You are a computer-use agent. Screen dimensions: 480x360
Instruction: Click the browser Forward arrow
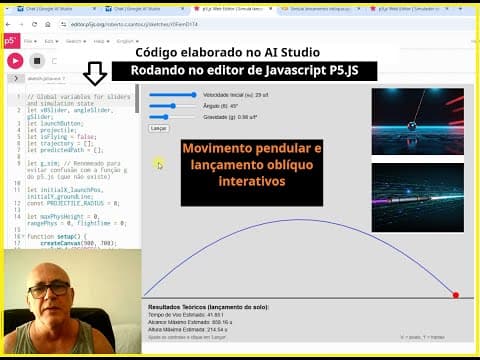point(21,24)
